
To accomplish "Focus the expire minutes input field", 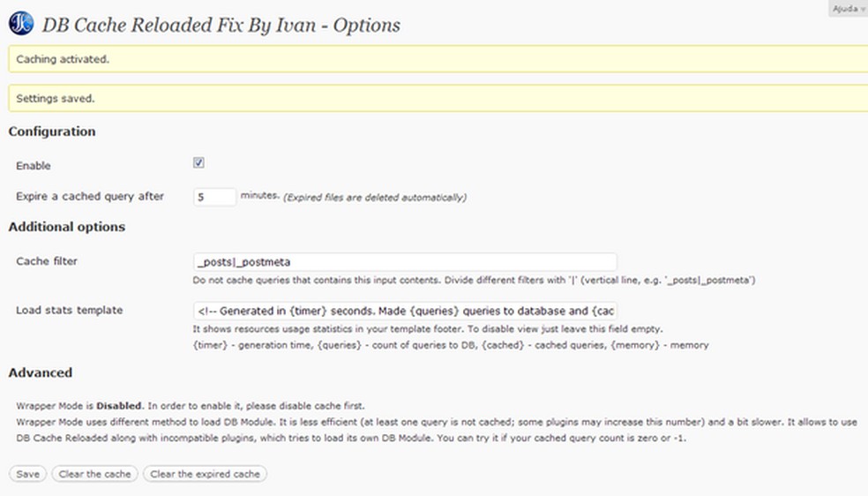I will (x=214, y=197).
